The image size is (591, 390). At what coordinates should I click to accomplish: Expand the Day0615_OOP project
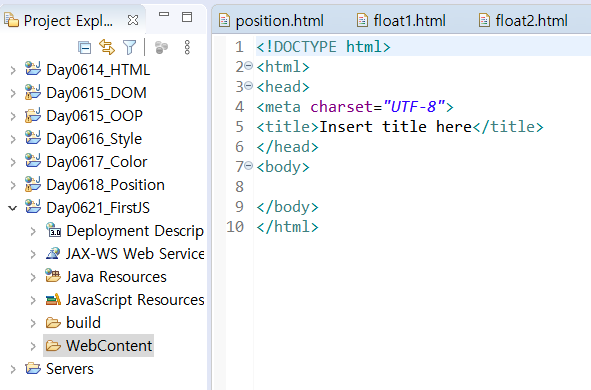13,116
